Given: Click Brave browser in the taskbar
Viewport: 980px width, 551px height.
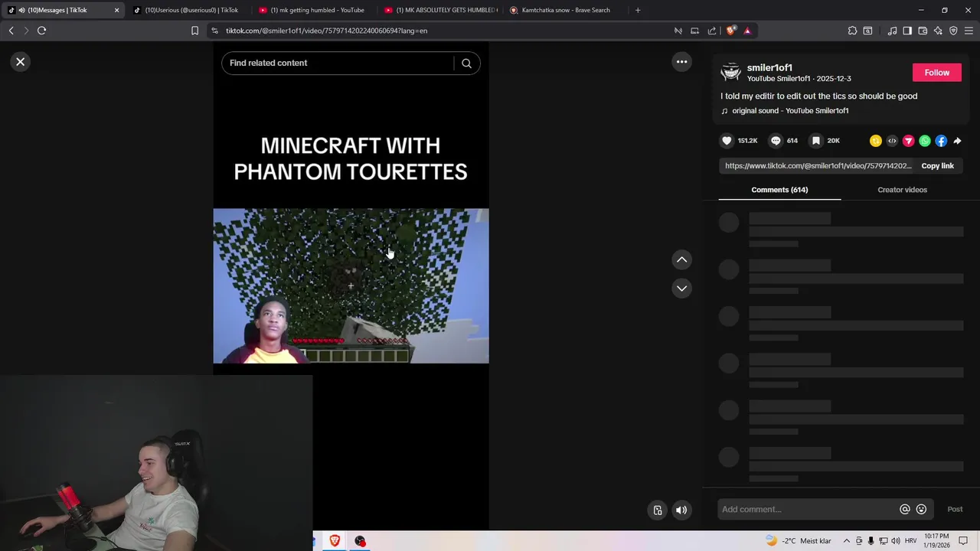Looking at the screenshot, I should (x=335, y=541).
